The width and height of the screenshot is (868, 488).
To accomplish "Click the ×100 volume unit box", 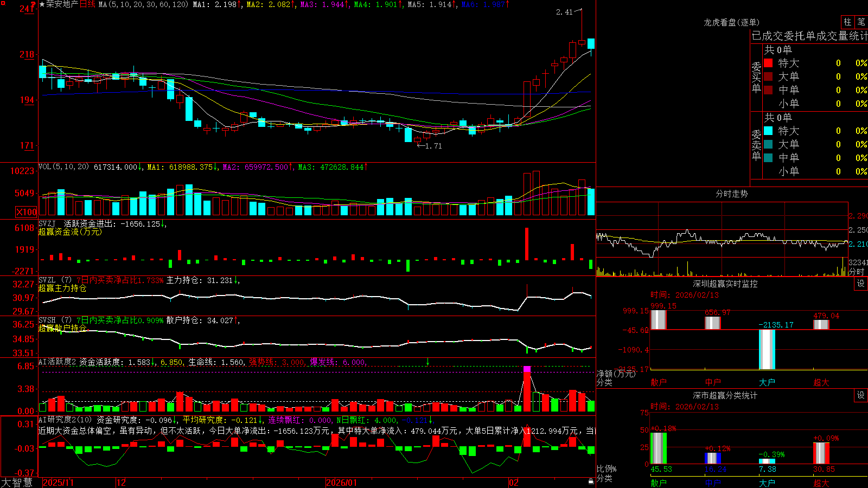I will [x=26, y=212].
